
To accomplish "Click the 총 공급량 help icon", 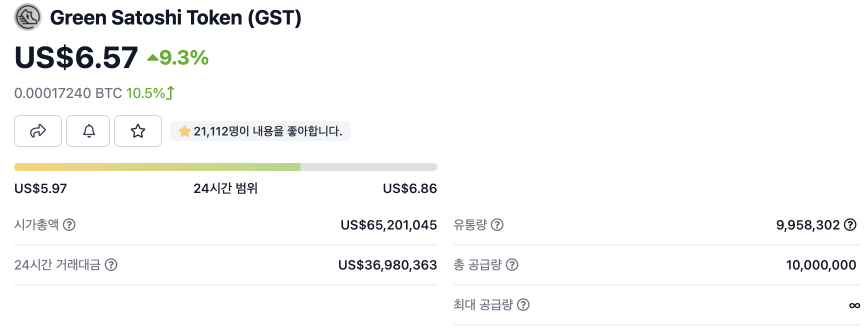I will point(512,265).
